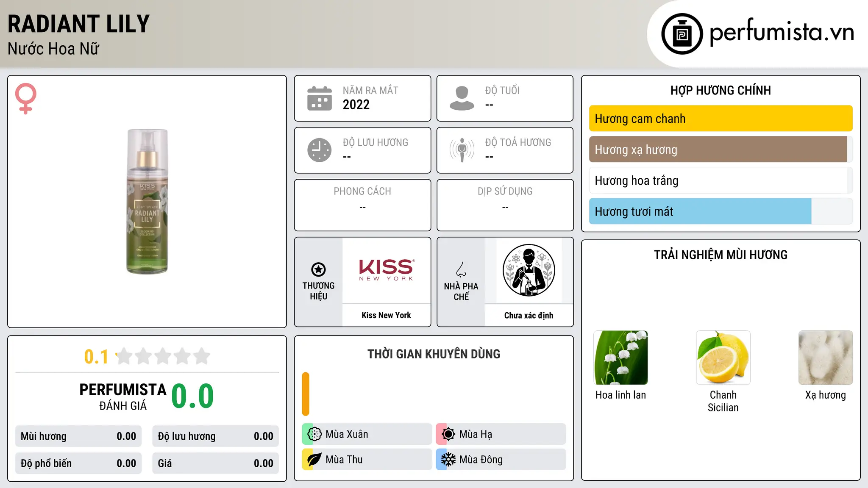Click the Mùa Xuân season label
868x488 pixels.
tap(347, 434)
